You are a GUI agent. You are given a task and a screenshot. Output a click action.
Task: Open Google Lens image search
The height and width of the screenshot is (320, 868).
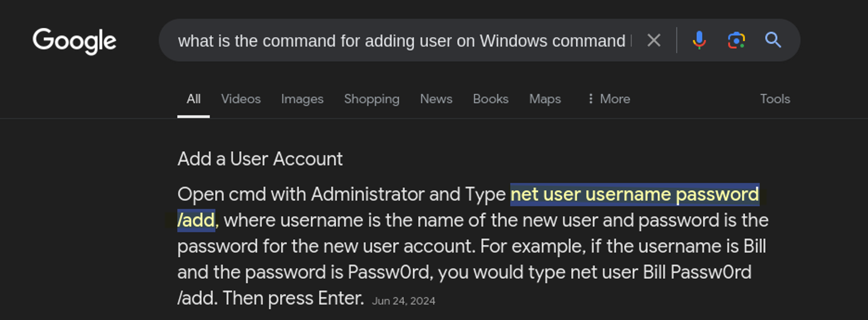736,40
